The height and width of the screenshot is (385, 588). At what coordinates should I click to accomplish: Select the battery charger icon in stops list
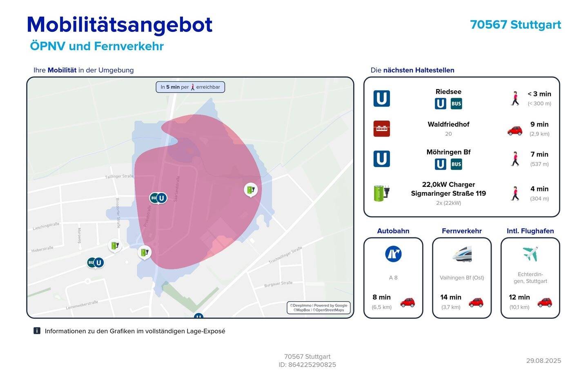[381, 192]
